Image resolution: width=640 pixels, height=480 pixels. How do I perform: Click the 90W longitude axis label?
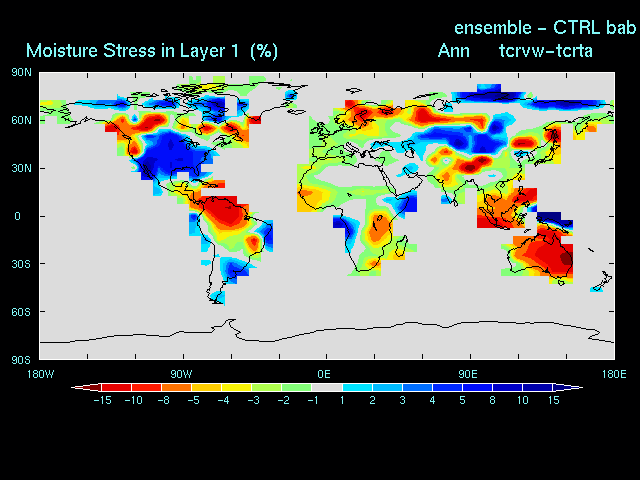click(181, 374)
